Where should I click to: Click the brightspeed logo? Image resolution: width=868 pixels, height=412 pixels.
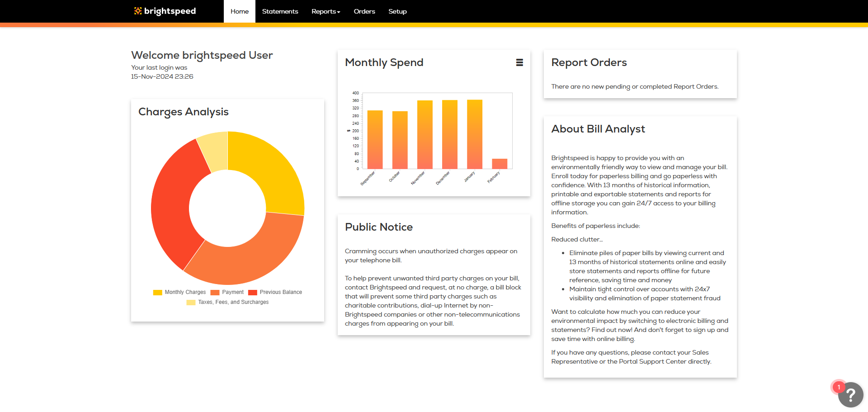pyautogui.click(x=165, y=11)
